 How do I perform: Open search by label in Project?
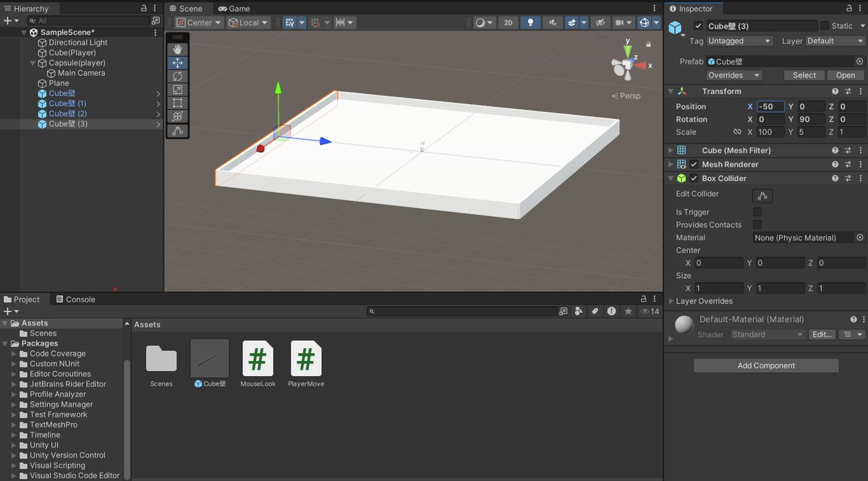[x=595, y=311]
